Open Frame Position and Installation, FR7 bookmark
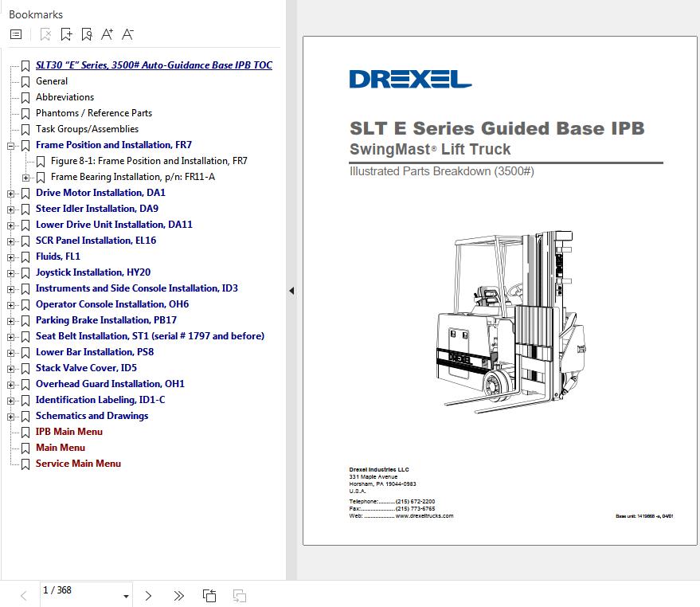The image size is (700, 607). (114, 145)
